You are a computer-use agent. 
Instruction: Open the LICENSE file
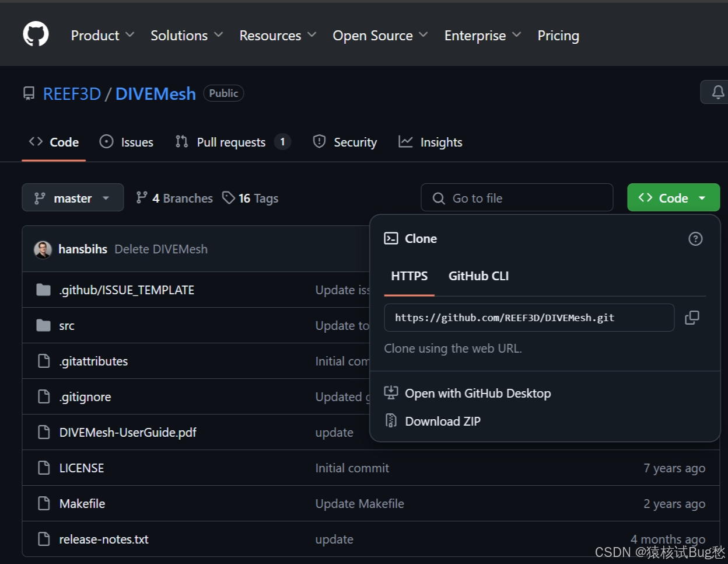tap(82, 468)
